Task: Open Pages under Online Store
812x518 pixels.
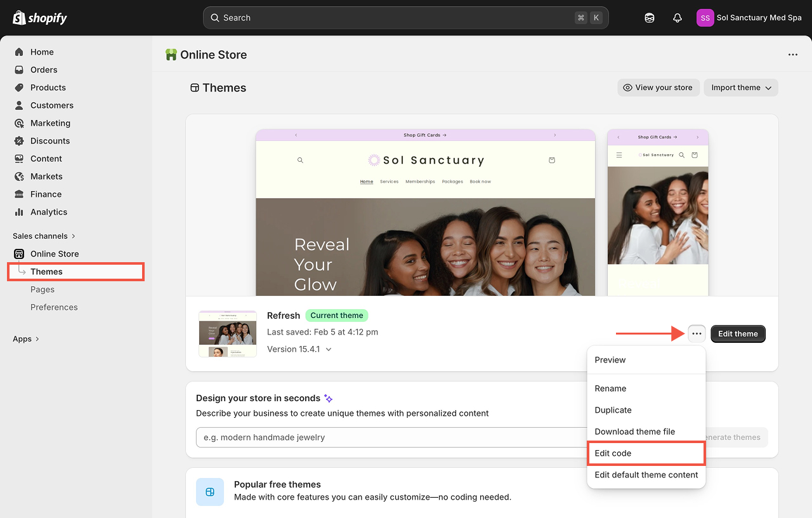Action: (x=43, y=289)
